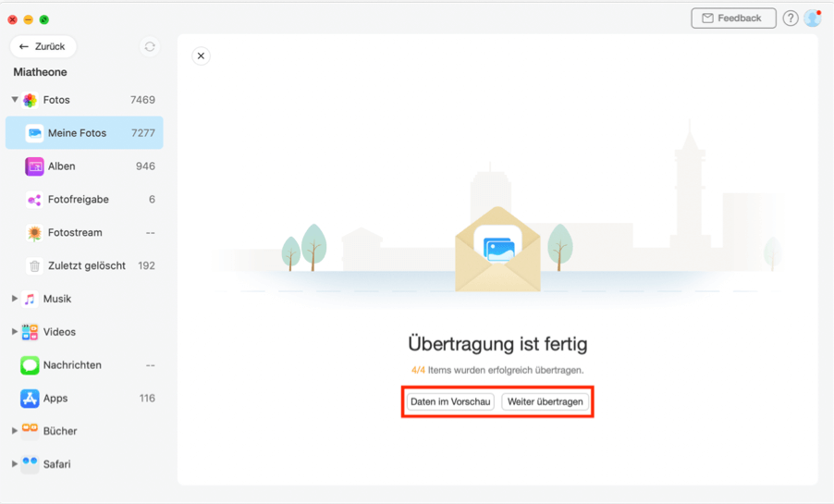
Task: Select the Fotofreigabe sharing icon
Action: click(x=34, y=200)
